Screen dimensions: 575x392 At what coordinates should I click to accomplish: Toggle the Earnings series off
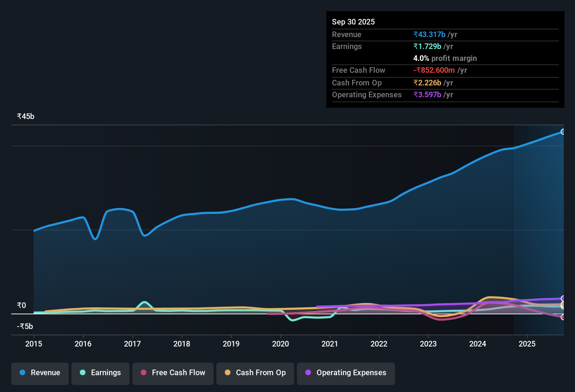tap(101, 373)
